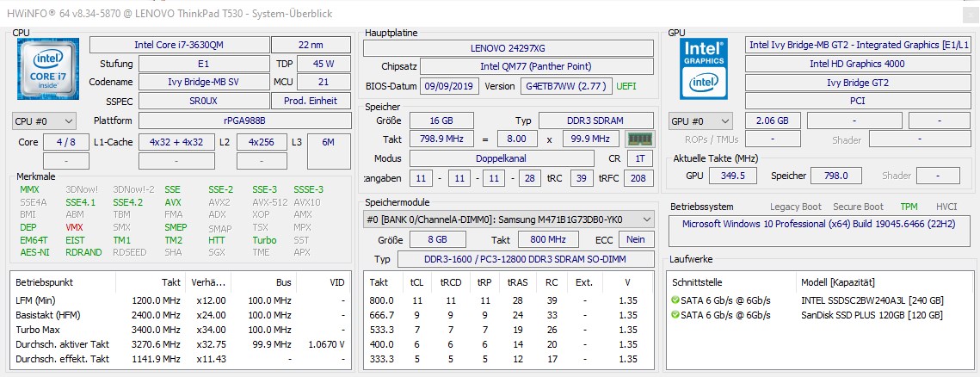Click the BIOS version G4ETB7WW (2.77) field
Image resolution: width=980 pixels, height=377 pixels.
[x=566, y=86]
